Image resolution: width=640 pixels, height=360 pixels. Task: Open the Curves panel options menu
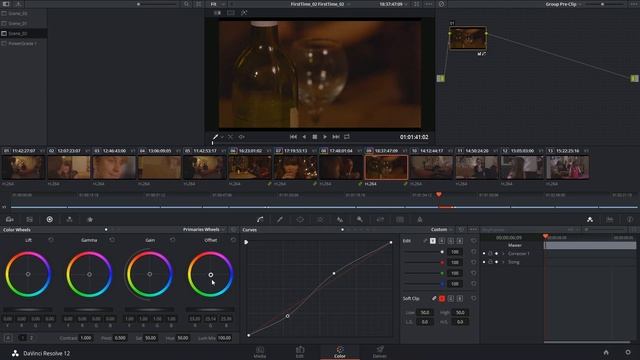473,230
